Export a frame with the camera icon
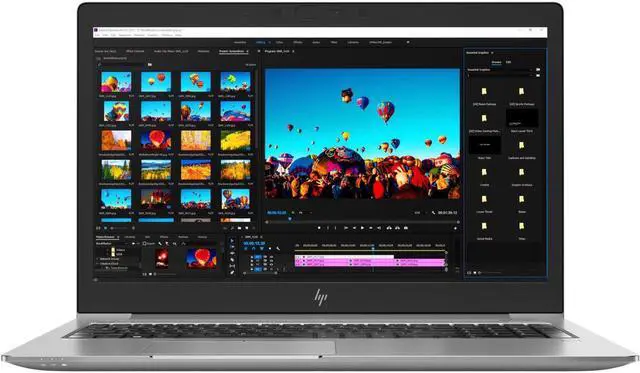The image size is (640, 373). tap(406, 228)
